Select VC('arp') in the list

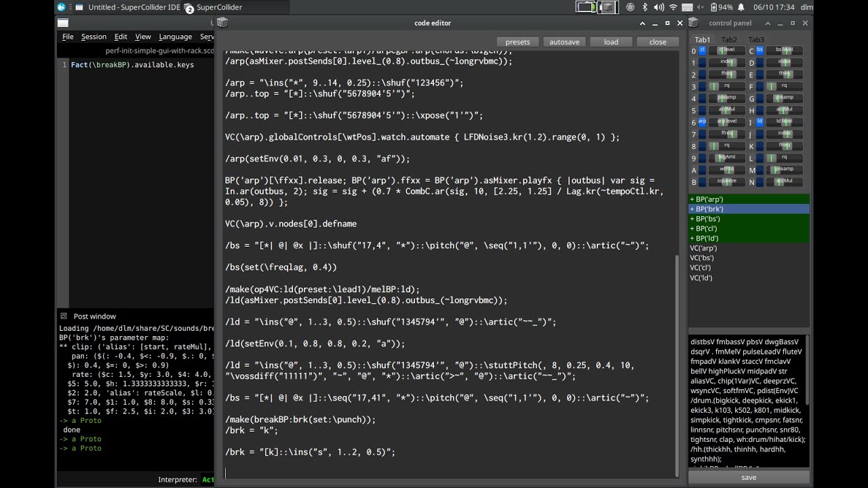click(749, 248)
